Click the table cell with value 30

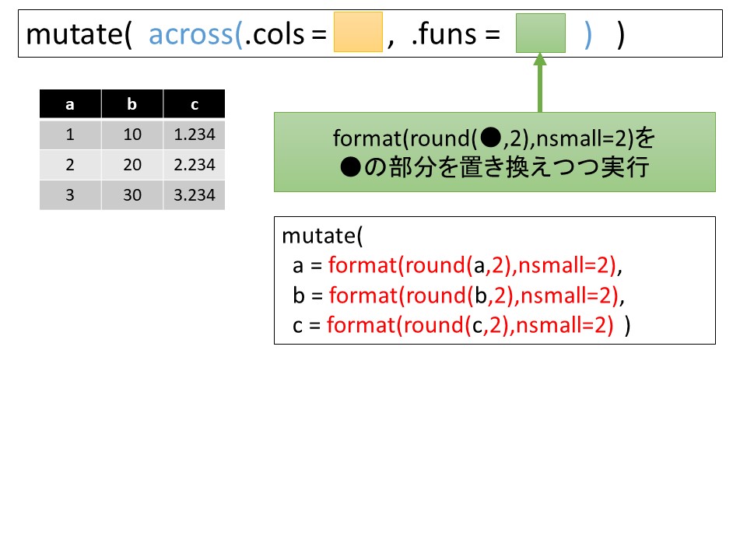pyautogui.click(x=132, y=195)
